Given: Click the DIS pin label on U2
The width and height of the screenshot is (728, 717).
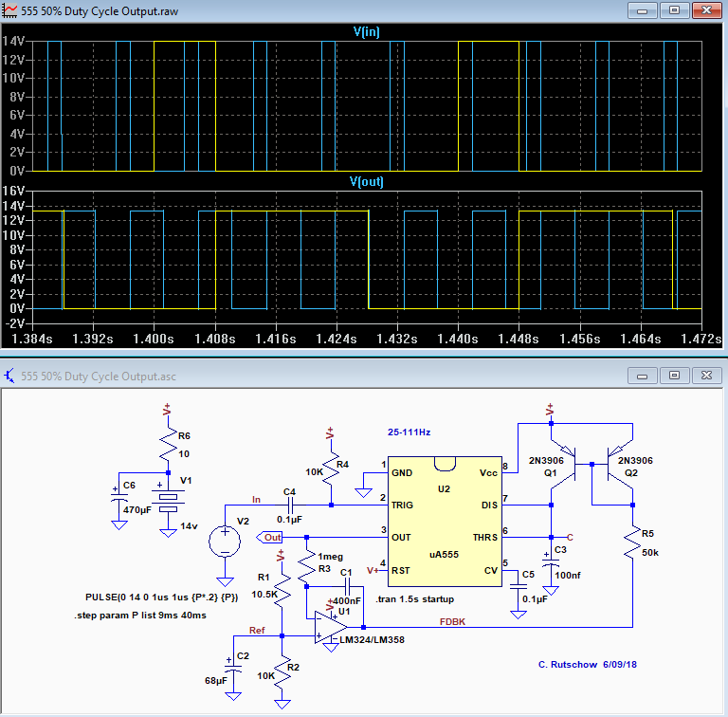Looking at the screenshot, I should coord(489,506).
